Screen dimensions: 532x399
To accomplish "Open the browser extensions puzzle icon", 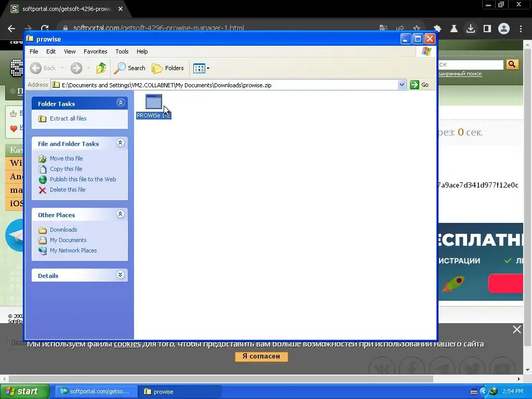I will click(x=437, y=29).
